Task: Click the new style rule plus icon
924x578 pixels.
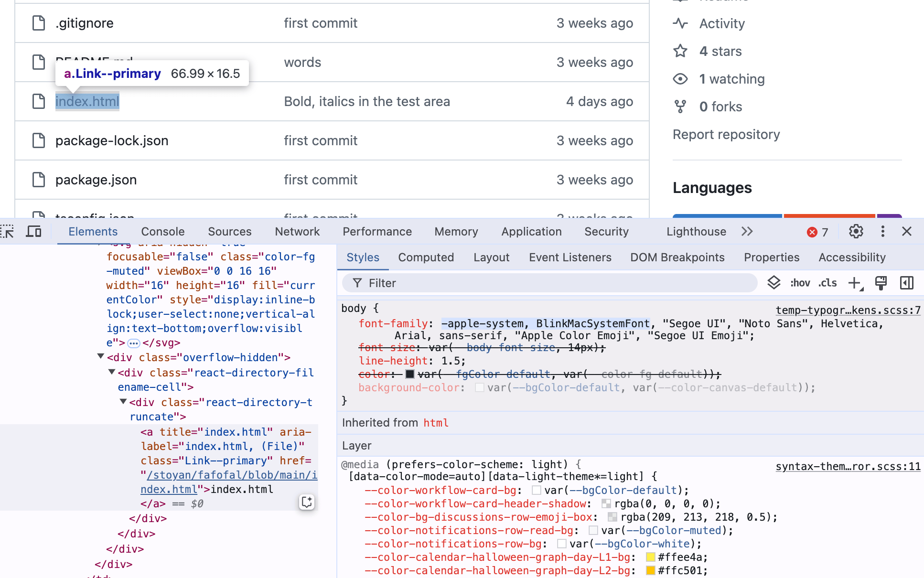Action: point(855,283)
